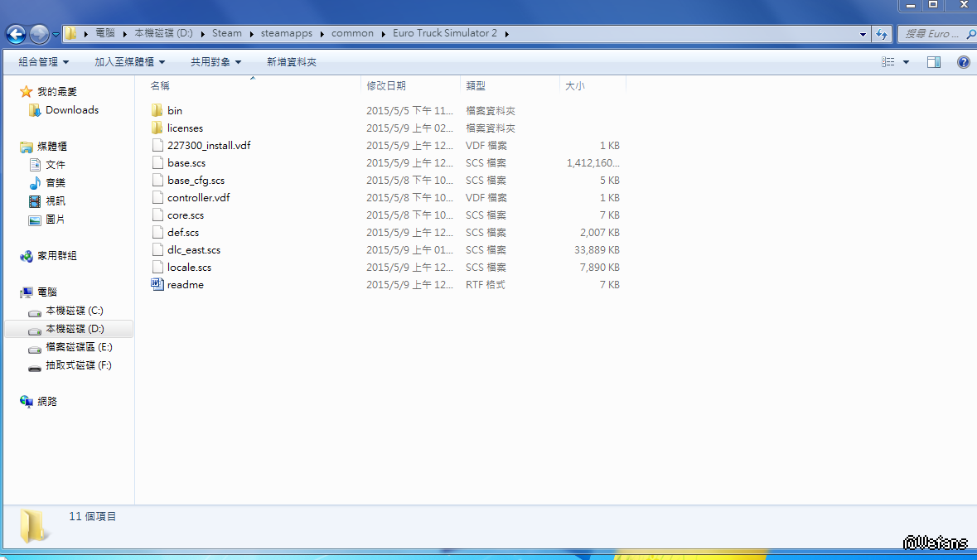Select 本機磁碟 (D:) in the address breadcrumb
The width and height of the screenshot is (977, 560).
(x=164, y=33)
